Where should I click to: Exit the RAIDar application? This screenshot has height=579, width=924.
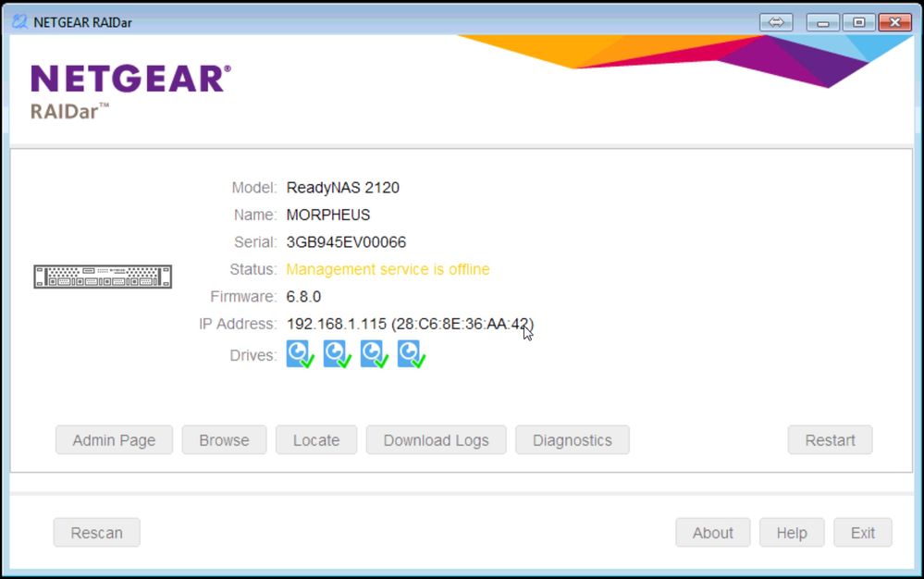863,533
